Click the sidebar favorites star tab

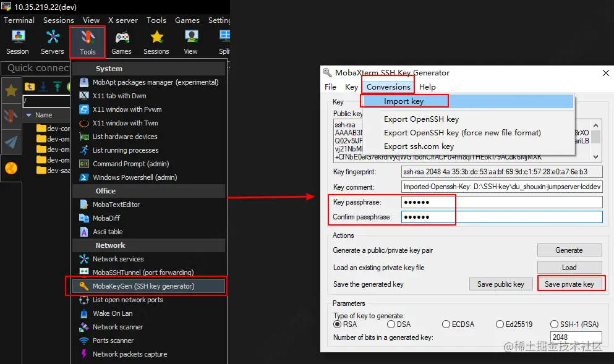point(11,90)
